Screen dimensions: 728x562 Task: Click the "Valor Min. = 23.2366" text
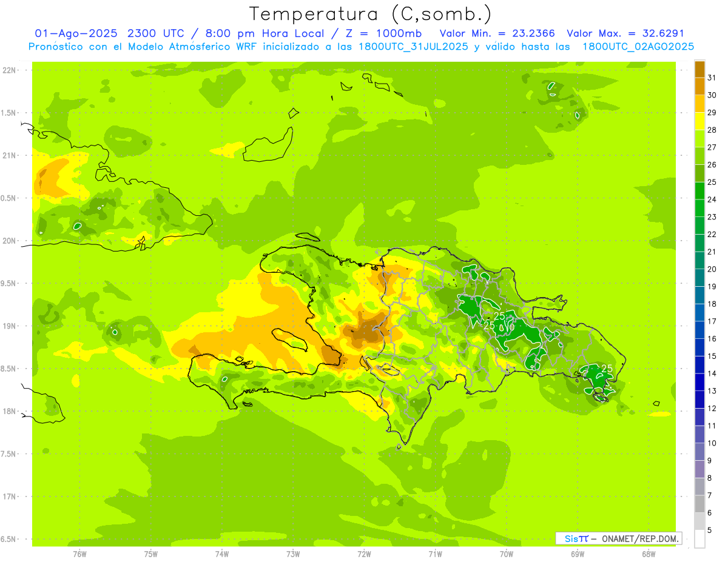click(497, 33)
